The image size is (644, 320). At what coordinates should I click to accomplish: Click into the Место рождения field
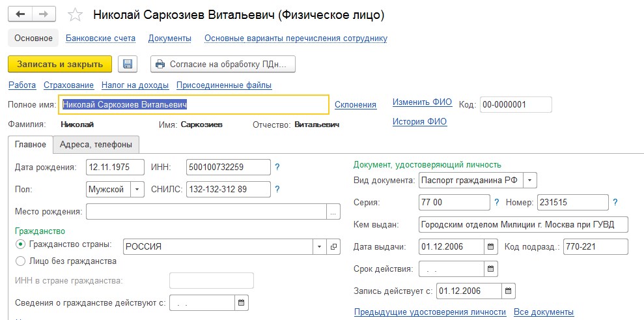coord(206,212)
